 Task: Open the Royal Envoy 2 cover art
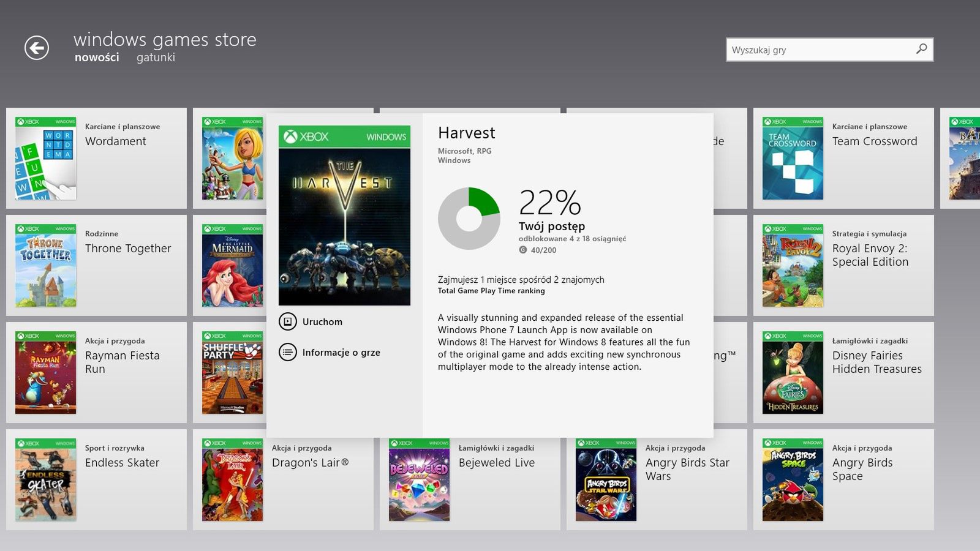[x=793, y=265]
